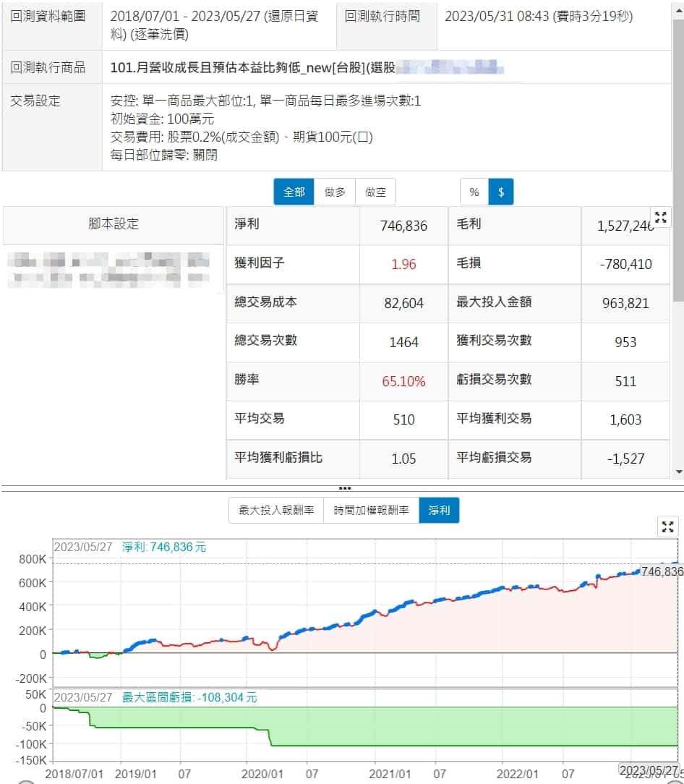Select the 時間加權報酬率 chart view

click(x=371, y=510)
